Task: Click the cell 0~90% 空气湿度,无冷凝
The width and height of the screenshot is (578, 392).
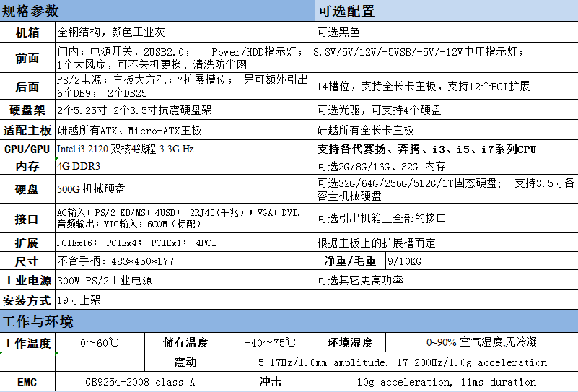Action: point(482,343)
